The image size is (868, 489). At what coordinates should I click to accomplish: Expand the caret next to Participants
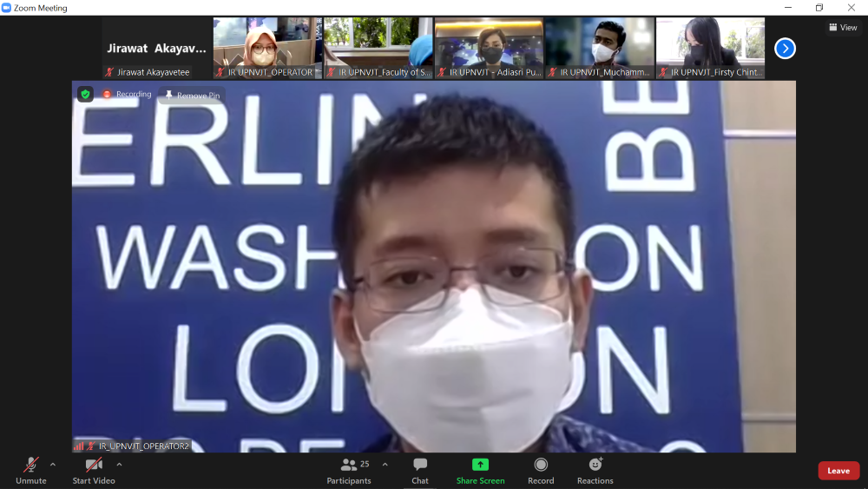tap(385, 465)
